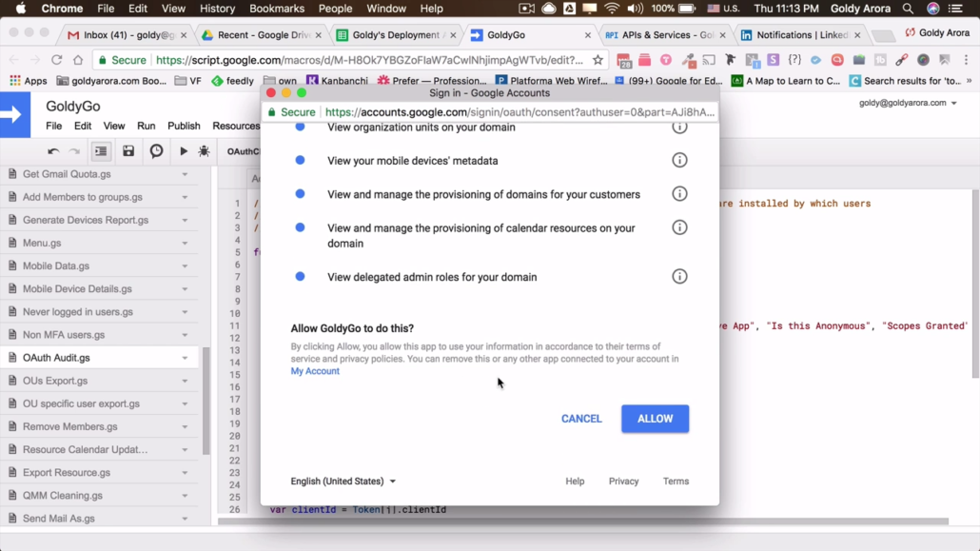Open macOS Spotlight search icon
The image size is (980, 551).
pyautogui.click(x=908, y=9)
